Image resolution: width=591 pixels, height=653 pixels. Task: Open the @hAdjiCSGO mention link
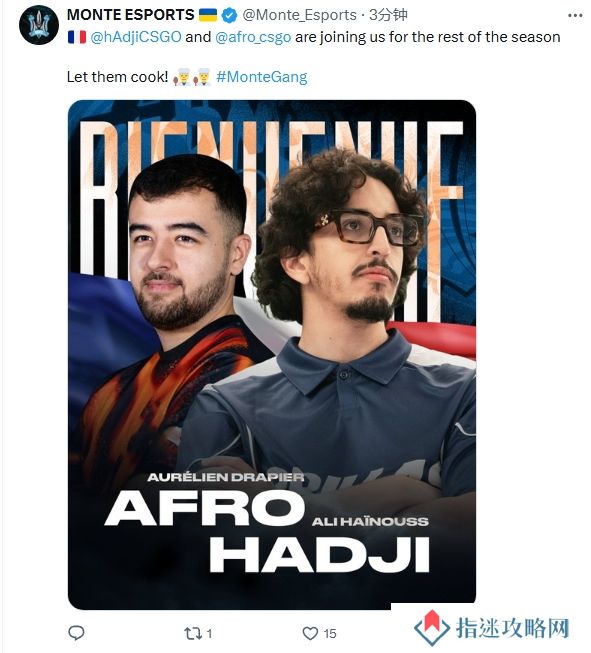136,37
